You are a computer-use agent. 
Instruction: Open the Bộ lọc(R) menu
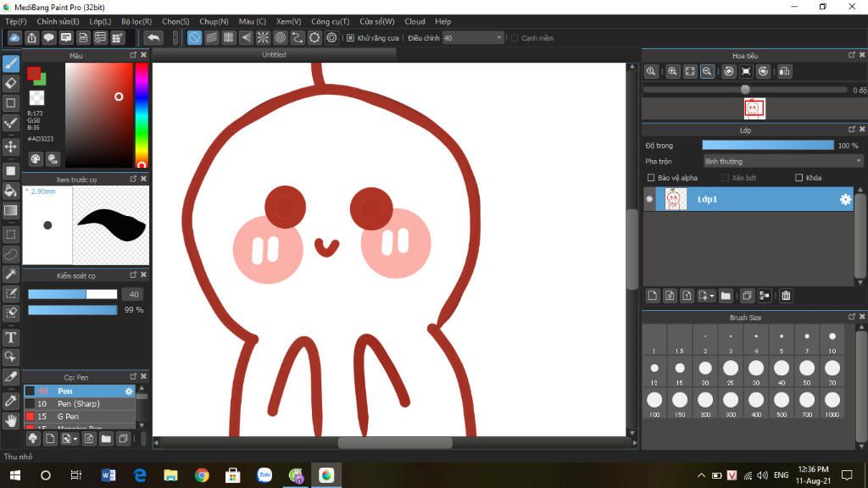(136, 21)
